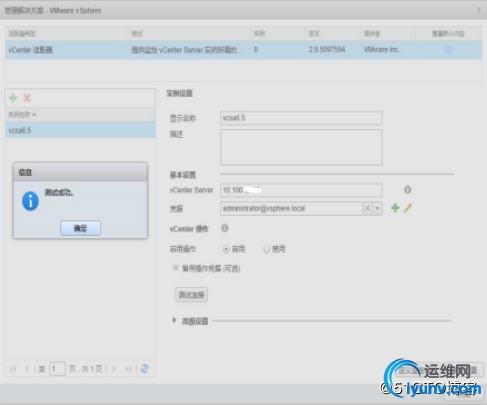Select the enable-operations radio button
Image resolution: width=487 pixels, height=405 pixels.
click(226, 249)
